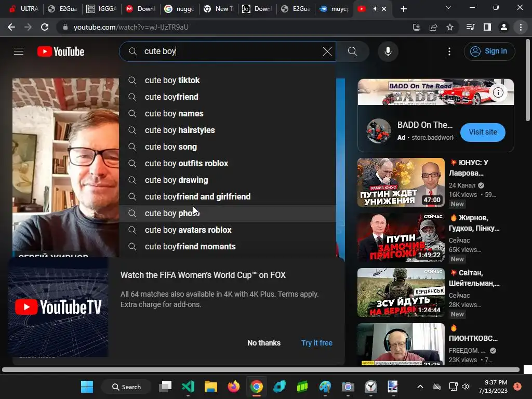Open the media control icon
This screenshot has width=532, height=399.
(x=471, y=27)
